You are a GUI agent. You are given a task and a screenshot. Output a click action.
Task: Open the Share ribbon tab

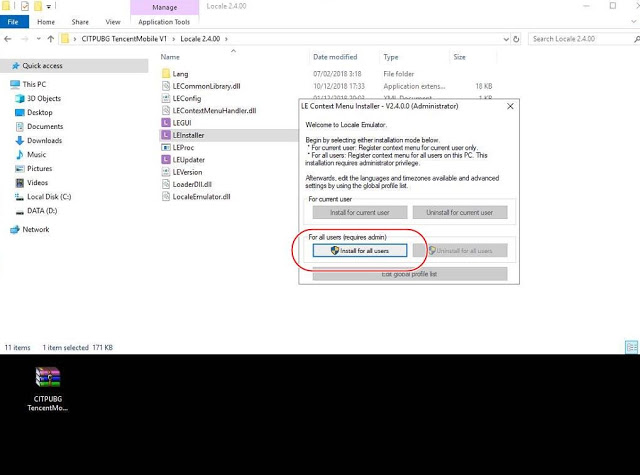(80, 22)
